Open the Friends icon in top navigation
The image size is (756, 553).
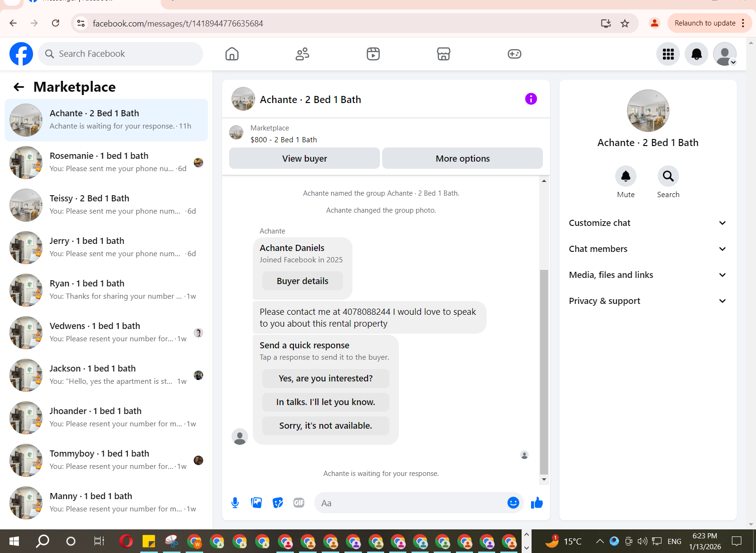(302, 54)
